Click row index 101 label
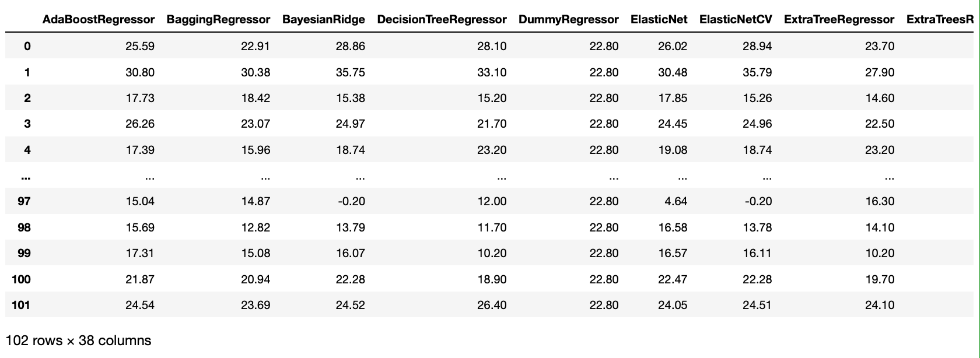 pos(21,305)
